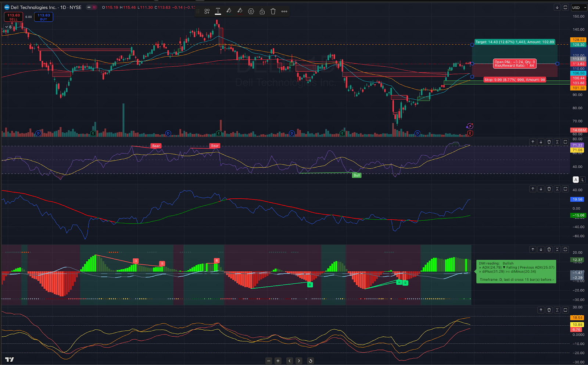Image resolution: width=588 pixels, height=365 pixels.
Task: Click the 113.63 SELL button
Action: [x=14, y=17]
